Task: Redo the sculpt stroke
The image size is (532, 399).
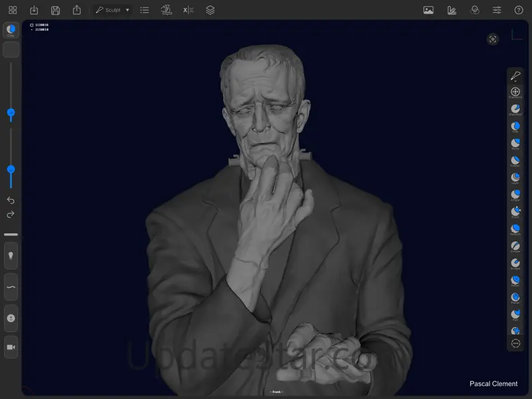Action: click(x=10, y=214)
